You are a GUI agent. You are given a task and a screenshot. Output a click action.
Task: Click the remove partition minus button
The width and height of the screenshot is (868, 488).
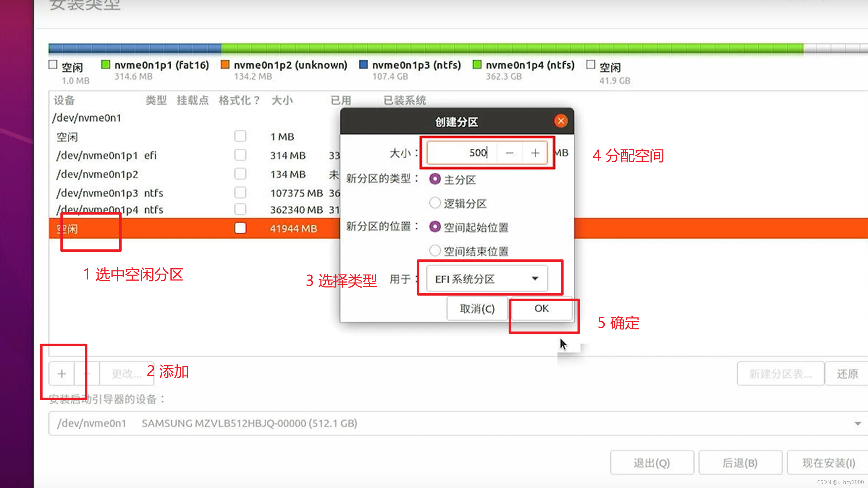point(87,374)
